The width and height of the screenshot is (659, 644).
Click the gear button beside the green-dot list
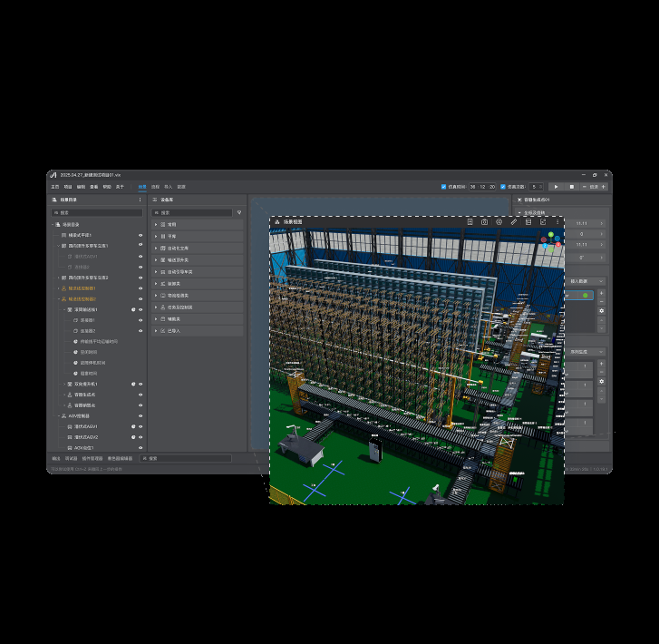601,310
